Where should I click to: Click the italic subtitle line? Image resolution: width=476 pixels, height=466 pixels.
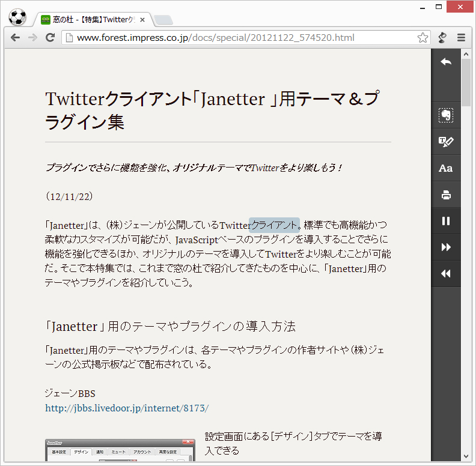click(194, 168)
